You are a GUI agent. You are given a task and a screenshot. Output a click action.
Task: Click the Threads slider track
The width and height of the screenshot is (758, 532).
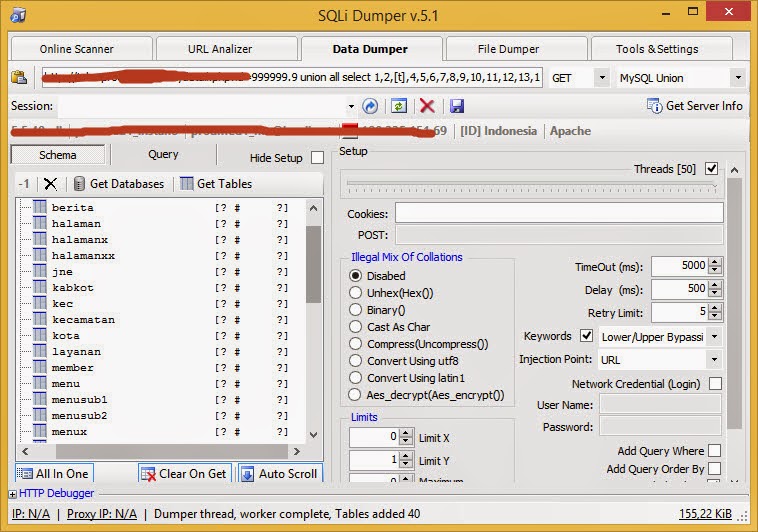coord(532,184)
